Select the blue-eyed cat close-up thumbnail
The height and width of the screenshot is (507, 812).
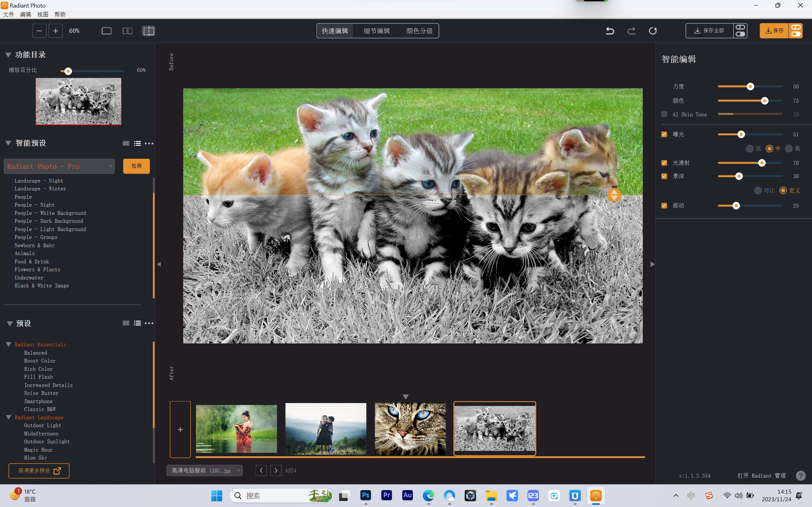tap(410, 428)
